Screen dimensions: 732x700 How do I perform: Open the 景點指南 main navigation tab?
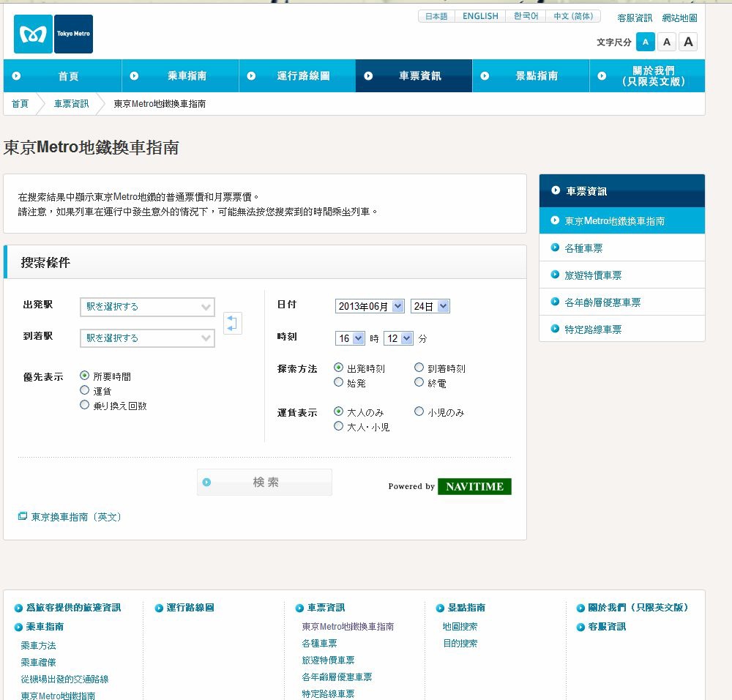tap(531, 75)
